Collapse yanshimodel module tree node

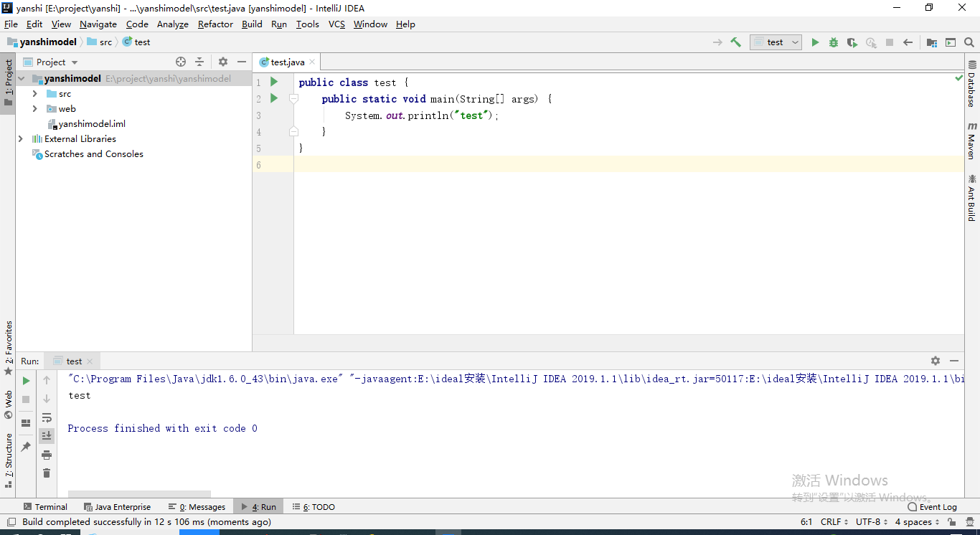[22, 79]
